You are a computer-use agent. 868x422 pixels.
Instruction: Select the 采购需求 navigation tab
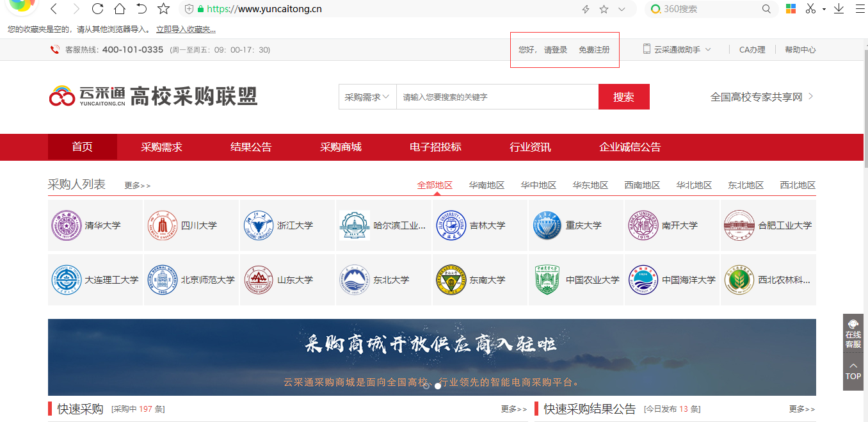[162, 147]
